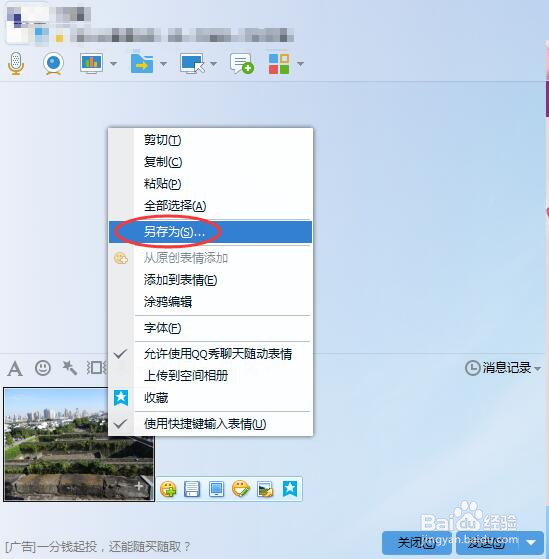Screen dimensions: 549x559
Task: Click add-to-emoticons smiley plus icon
Action: coord(168,489)
